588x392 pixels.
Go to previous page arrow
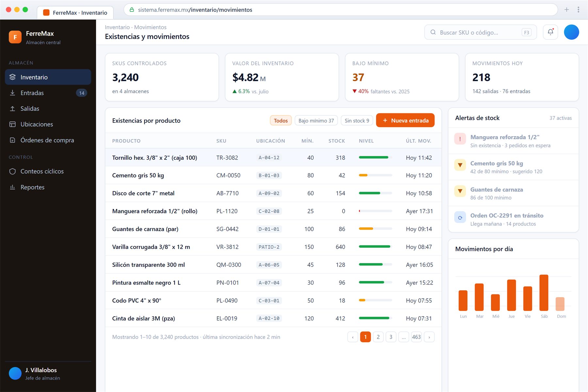[353, 337]
